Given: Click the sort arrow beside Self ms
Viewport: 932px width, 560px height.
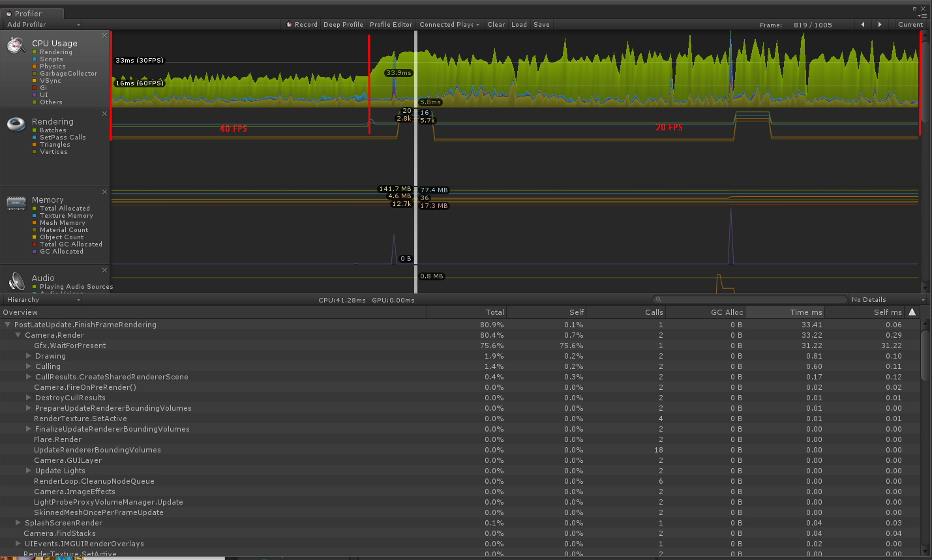Looking at the screenshot, I should click(x=912, y=312).
